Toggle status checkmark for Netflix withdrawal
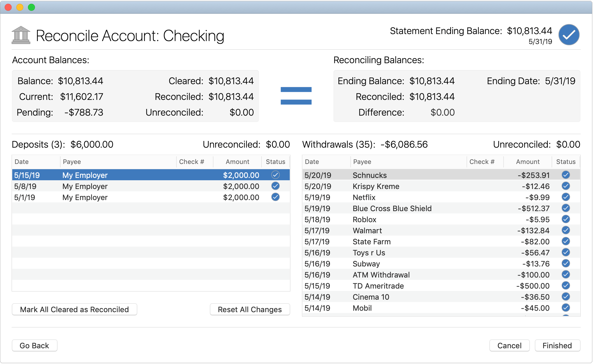 click(x=566, y=197)
